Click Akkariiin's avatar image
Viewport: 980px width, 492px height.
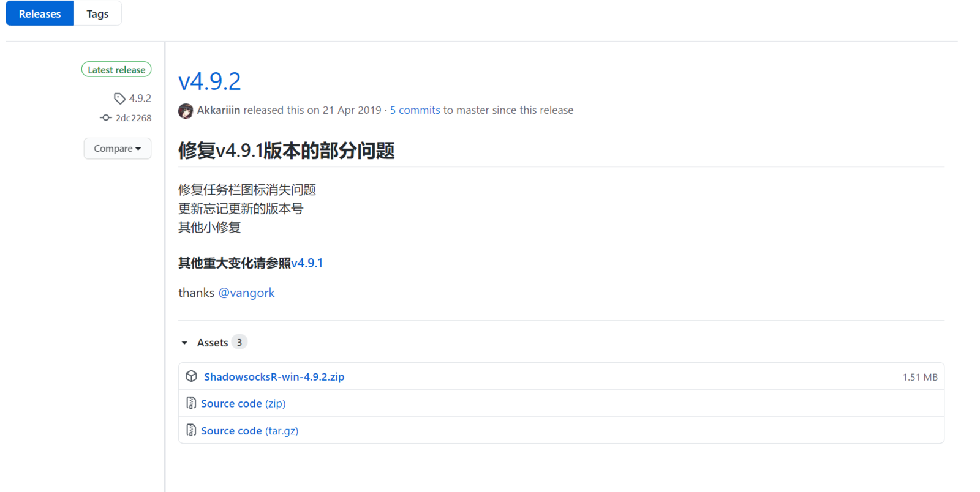(186, 111)
